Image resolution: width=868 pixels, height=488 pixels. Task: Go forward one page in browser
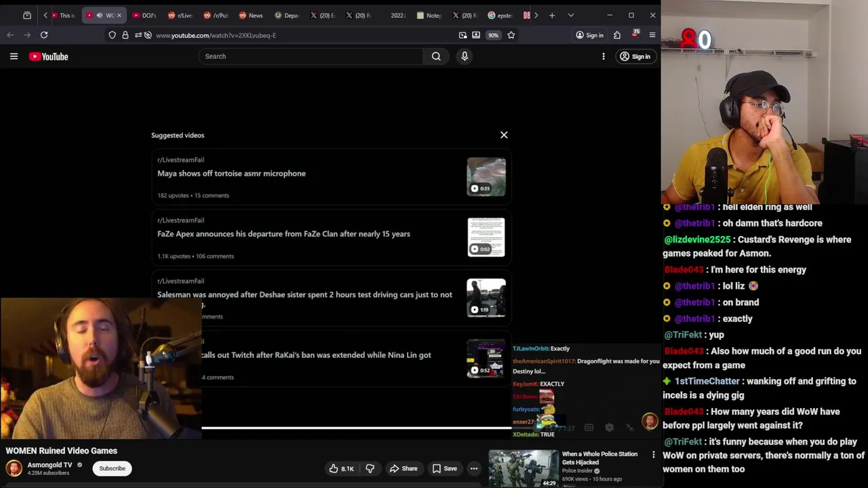[x=26, y=35]
